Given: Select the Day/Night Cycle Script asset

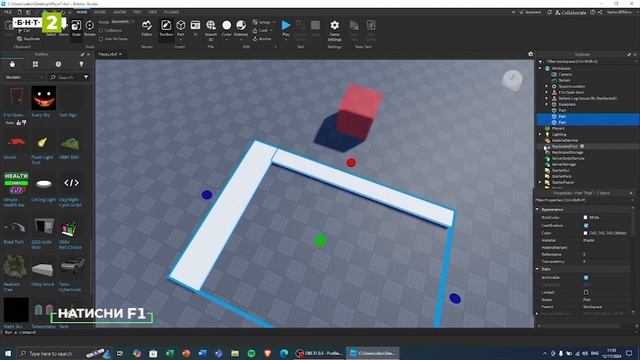Looking at the screenshot, I should tap(71, 189).
